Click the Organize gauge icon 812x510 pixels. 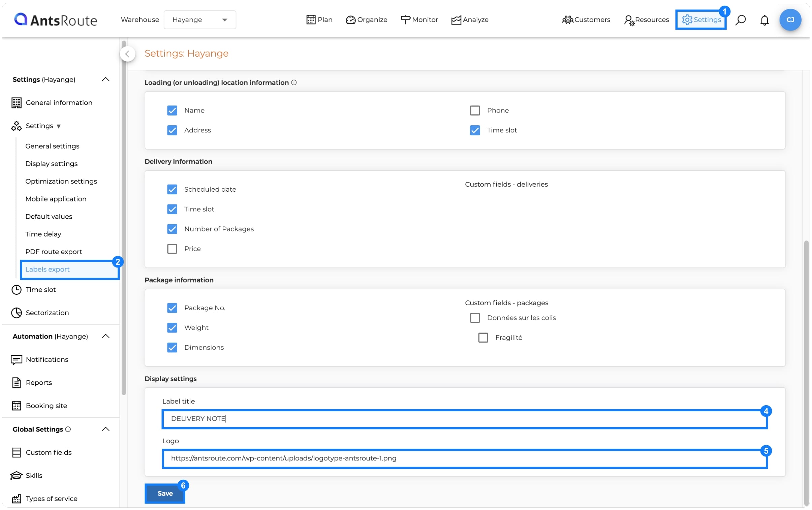pos(350,20)
